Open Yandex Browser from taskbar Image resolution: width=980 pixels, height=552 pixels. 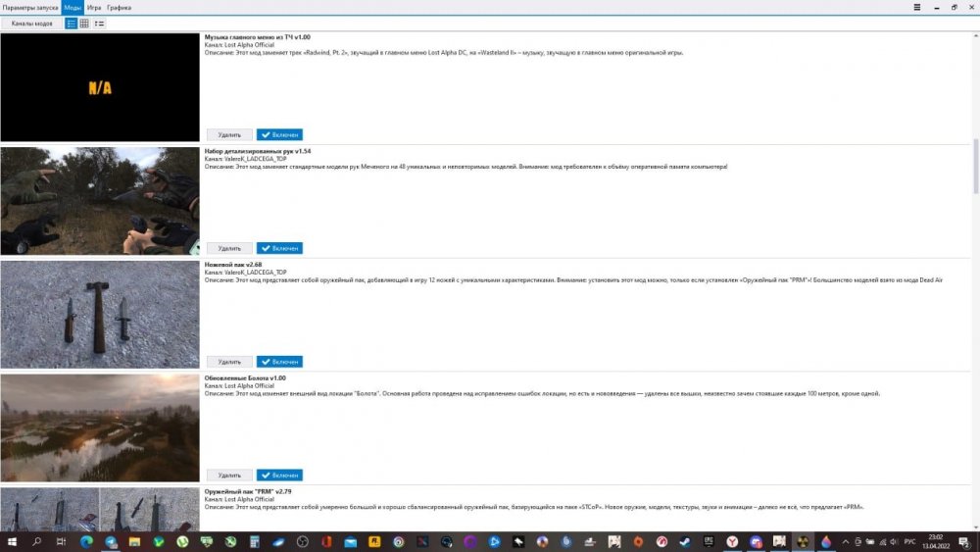coord(732,541)
